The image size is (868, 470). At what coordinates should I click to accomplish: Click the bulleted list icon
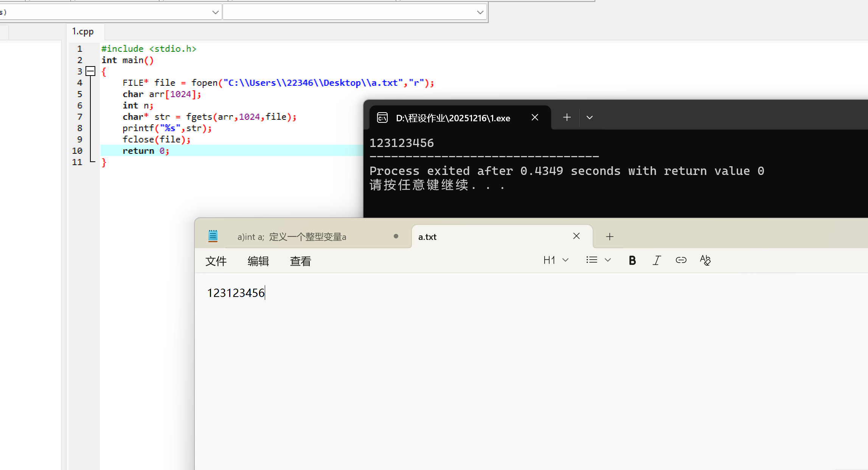(x=592, y=260)
